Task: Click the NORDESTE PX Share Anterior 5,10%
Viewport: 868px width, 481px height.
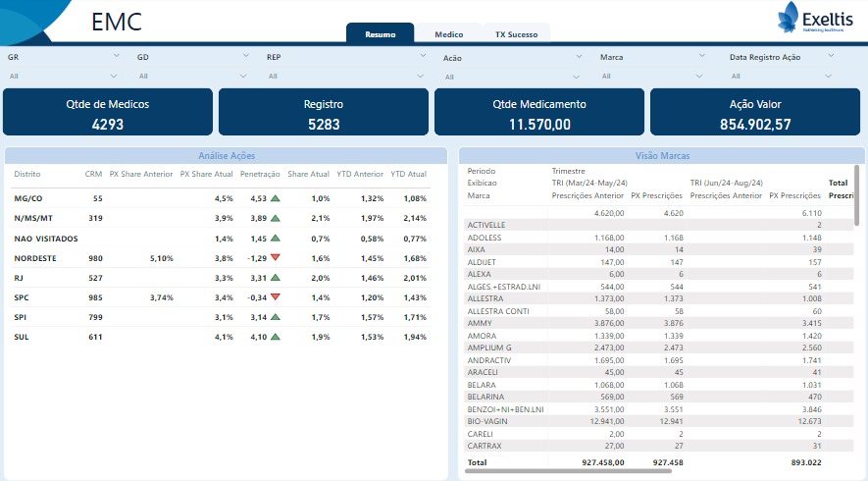Action: click(x=161, y=258)
